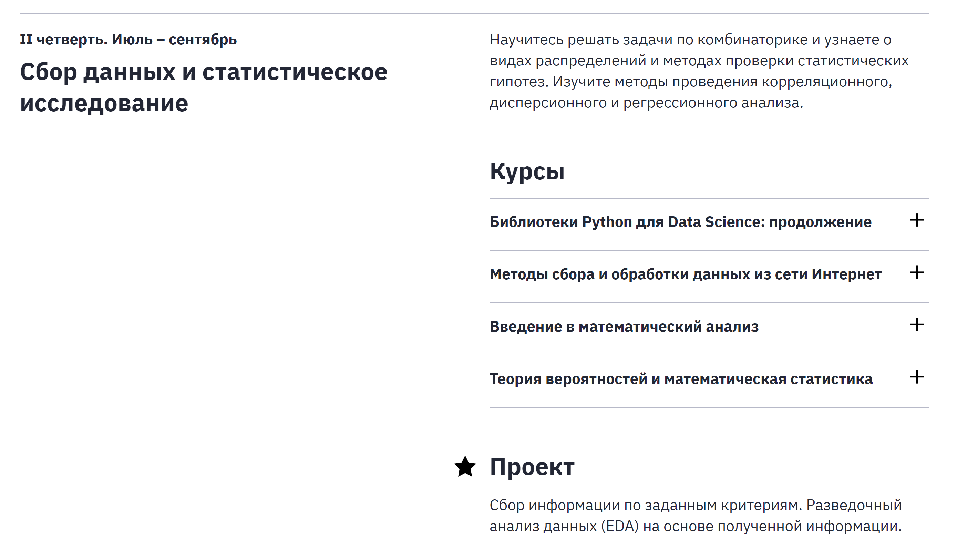Screen dimensions: 957x560
Task: Click the line beginning гипотез. Изучите методы
Action: 690,82
